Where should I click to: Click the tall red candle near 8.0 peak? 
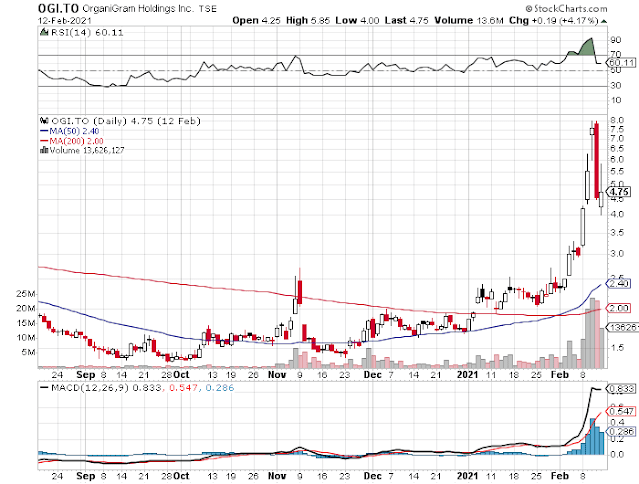597,161
